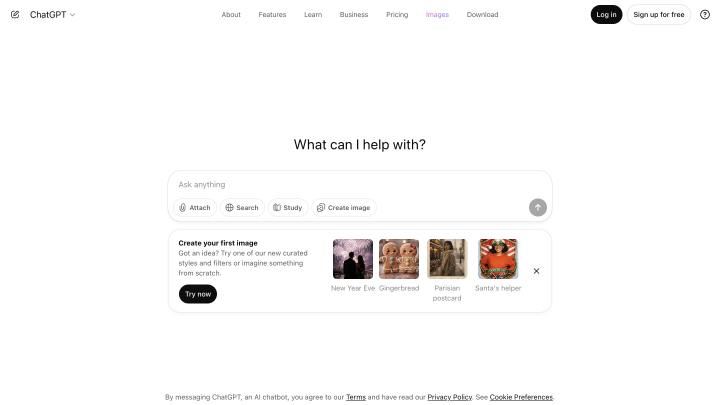
Task: Select the Search globe option
Action: click(x=242, y=208)
